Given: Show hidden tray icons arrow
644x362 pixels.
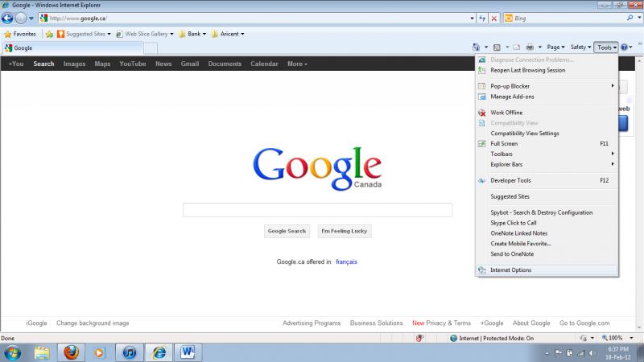Looking at the screenshot, I should pyautogui.click(x=547, y=353).
